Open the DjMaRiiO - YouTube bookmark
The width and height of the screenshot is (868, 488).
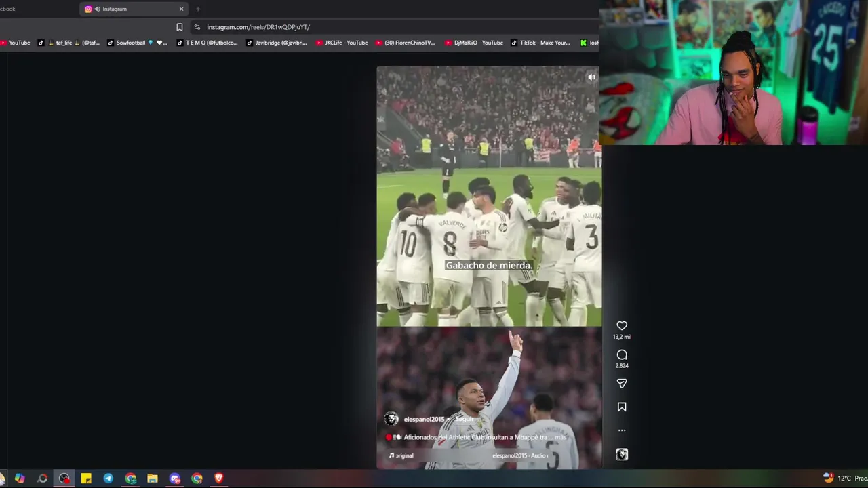tap(474, 43)
